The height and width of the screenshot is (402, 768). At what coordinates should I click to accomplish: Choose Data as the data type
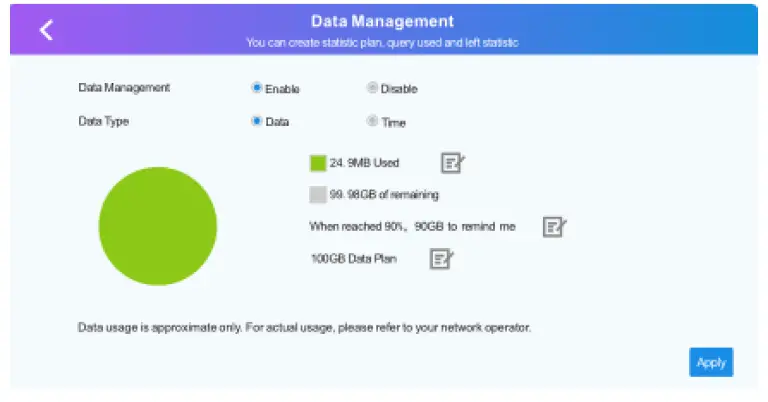point(257,121)
